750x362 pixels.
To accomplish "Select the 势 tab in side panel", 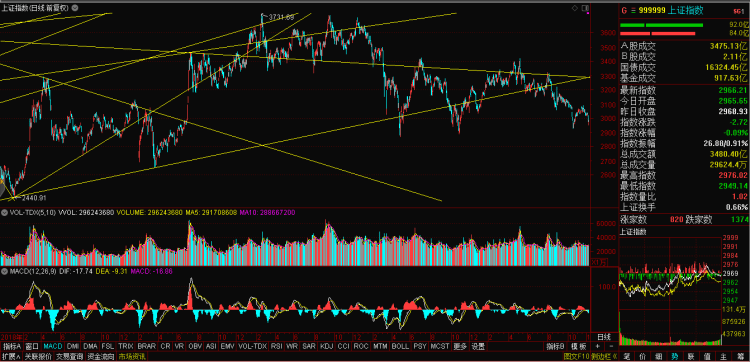I will coord(674,356).
